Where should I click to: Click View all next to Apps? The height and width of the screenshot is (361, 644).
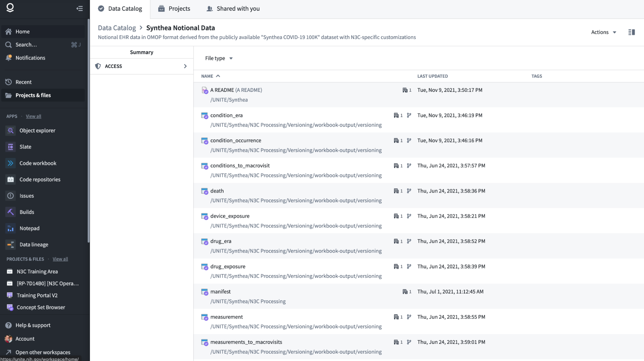(34, 116)
